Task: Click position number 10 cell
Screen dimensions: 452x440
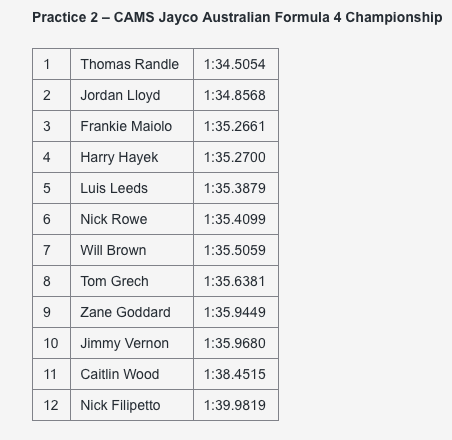Action: (51, 343)
